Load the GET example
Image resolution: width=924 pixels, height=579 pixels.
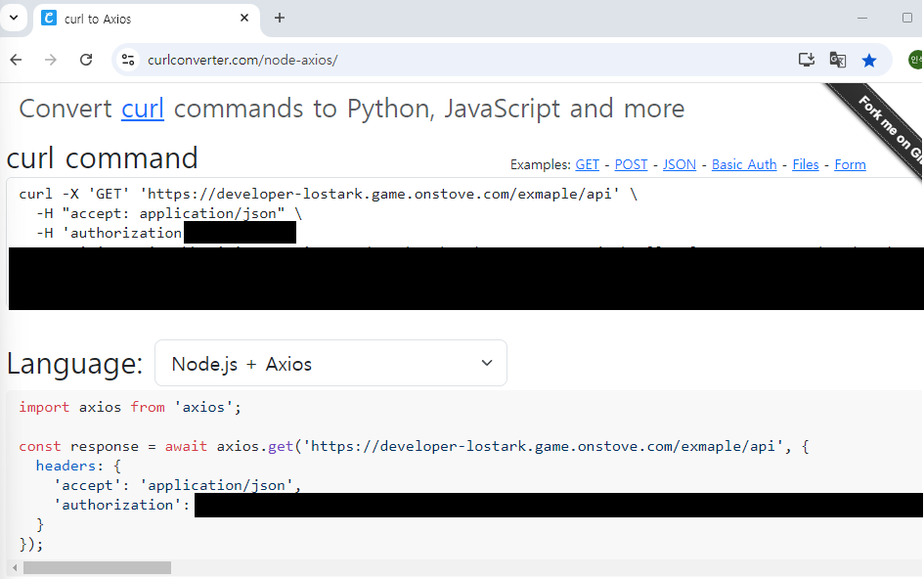pos(587,164)
